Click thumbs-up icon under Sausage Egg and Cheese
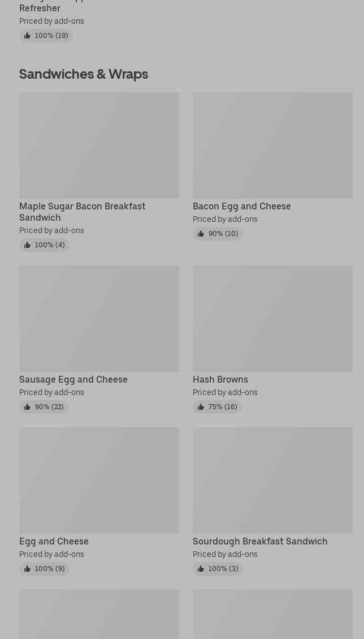The width and height of the screenshot is (364, 639). coord(27,407)
